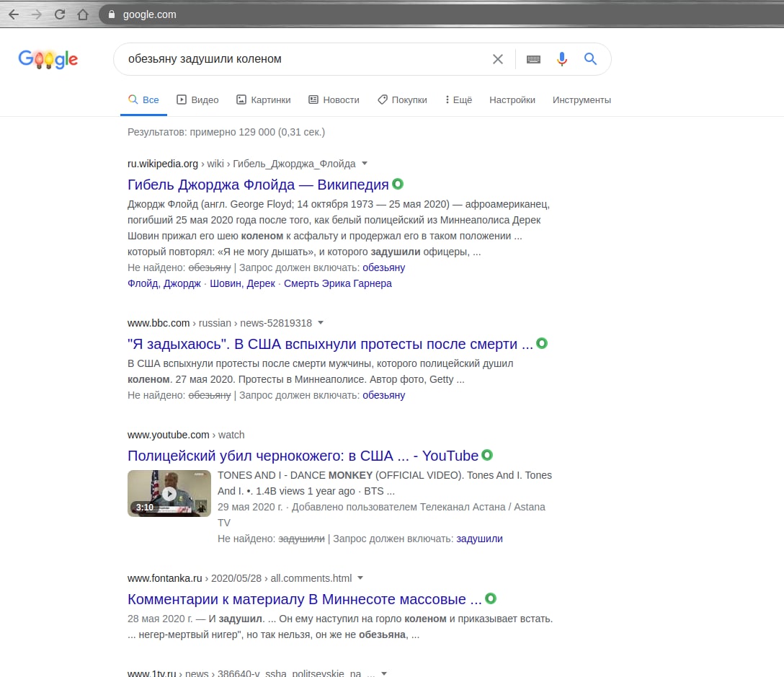Expand the Ещё menu
Screen dimensions: 784x677
[458, 100]
